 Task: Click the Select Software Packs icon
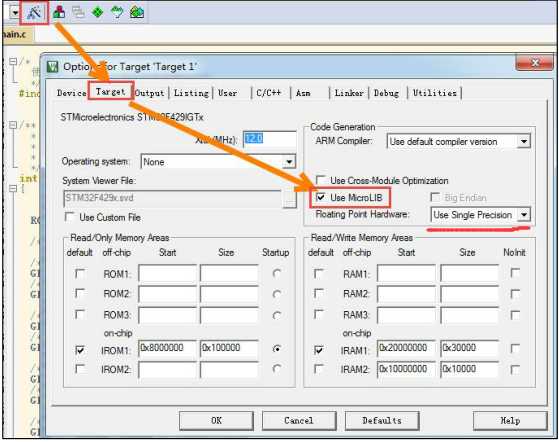pyautogui.click(x=117, y=12)
